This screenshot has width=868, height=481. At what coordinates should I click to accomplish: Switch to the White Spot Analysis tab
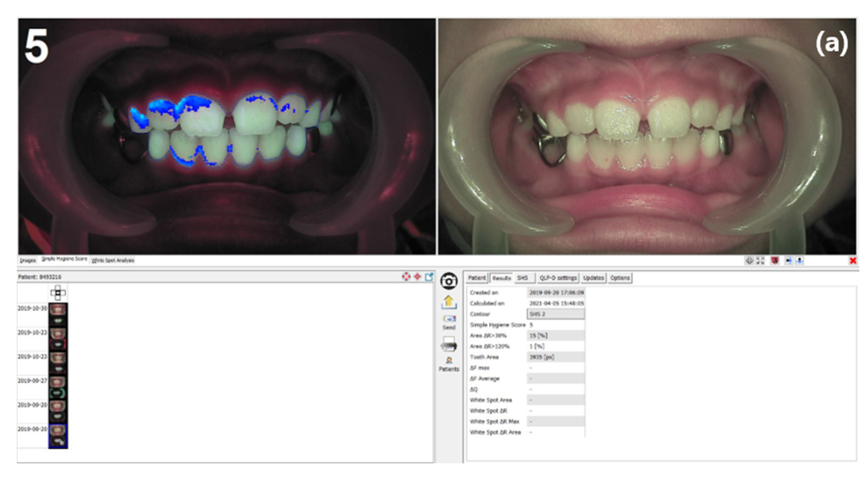113,260
